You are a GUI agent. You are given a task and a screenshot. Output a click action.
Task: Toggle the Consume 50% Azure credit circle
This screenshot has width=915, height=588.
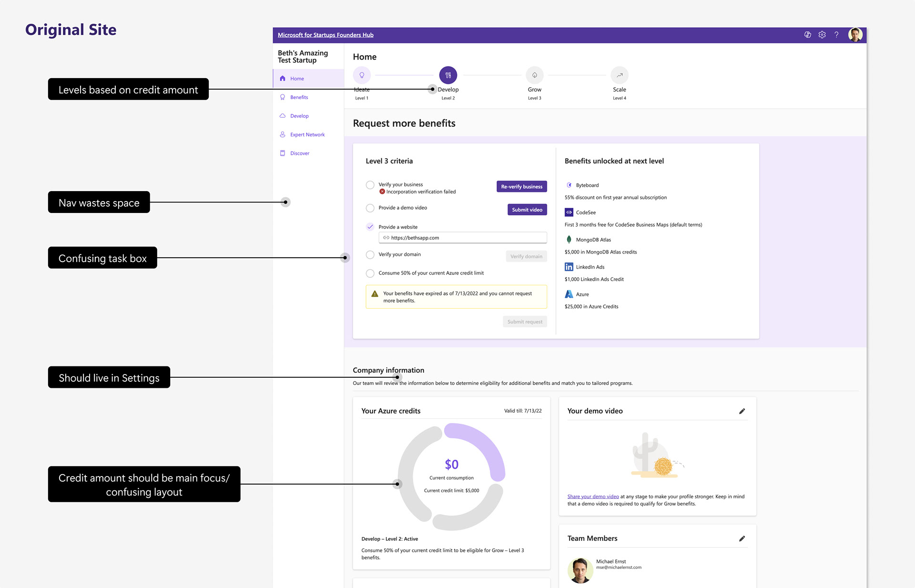370,273
